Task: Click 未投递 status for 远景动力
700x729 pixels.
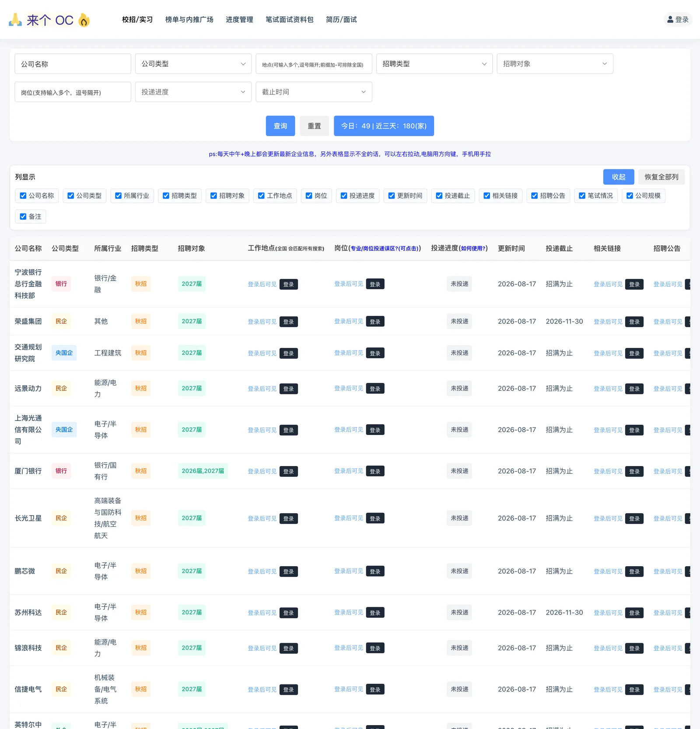Action: [x=459, y=388]
